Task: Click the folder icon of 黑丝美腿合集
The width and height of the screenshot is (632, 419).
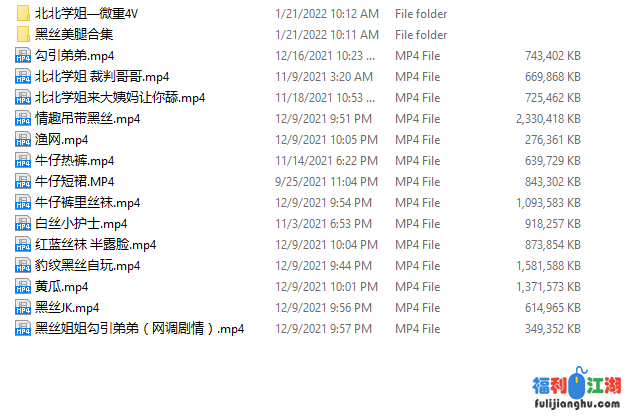Action: pos(23,34)
